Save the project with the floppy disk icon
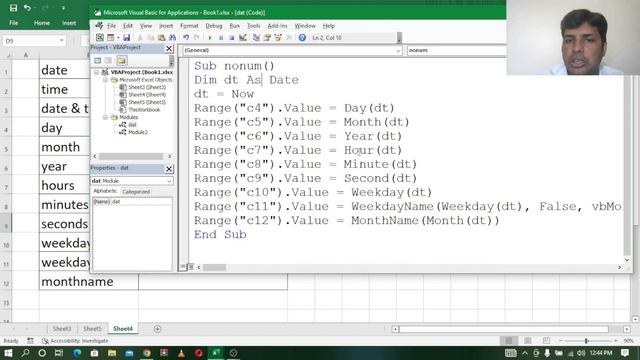Viewport: 640px width, 360px height. coord(127,38)
